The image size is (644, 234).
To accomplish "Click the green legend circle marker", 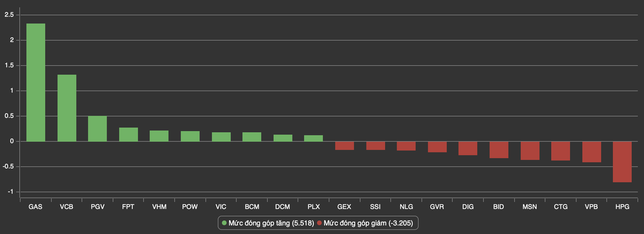I will click(x=224, y=223).
